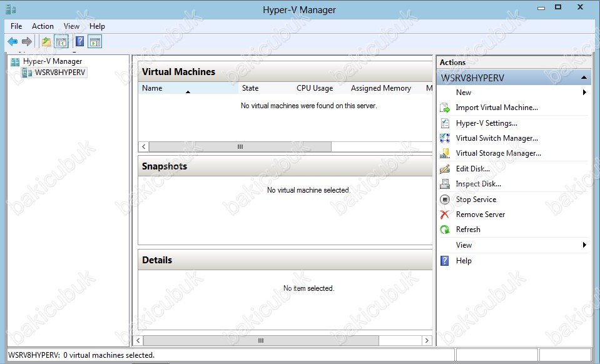The width and height of the screenshot is (600, 364).
Task: Open the File menu
Action: point(16,26)
